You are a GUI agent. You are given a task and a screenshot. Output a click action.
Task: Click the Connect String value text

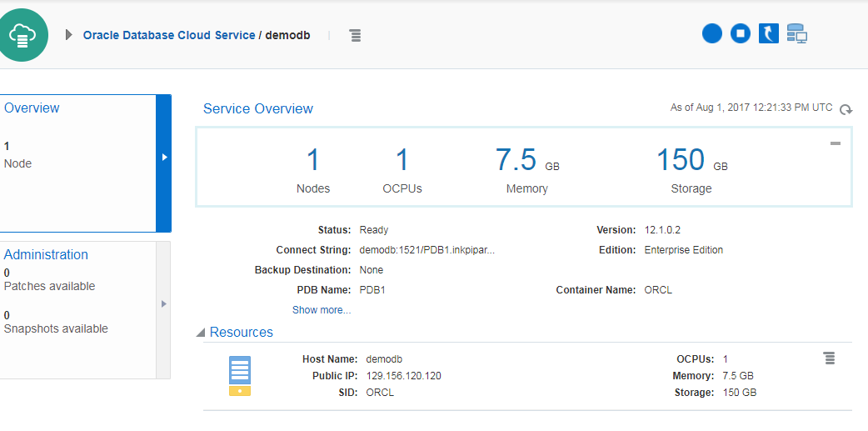click(428, 250)
